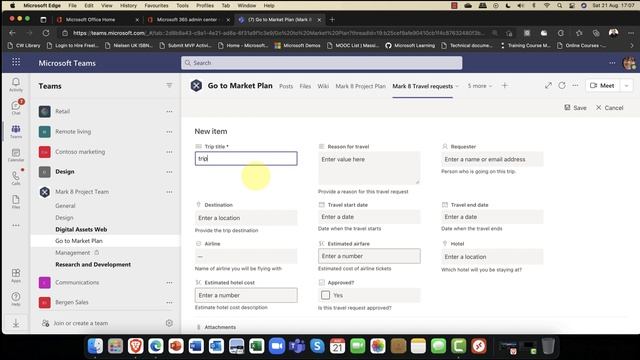Switch to the Posts tab

pyautogui.click(x=286, y=86)
